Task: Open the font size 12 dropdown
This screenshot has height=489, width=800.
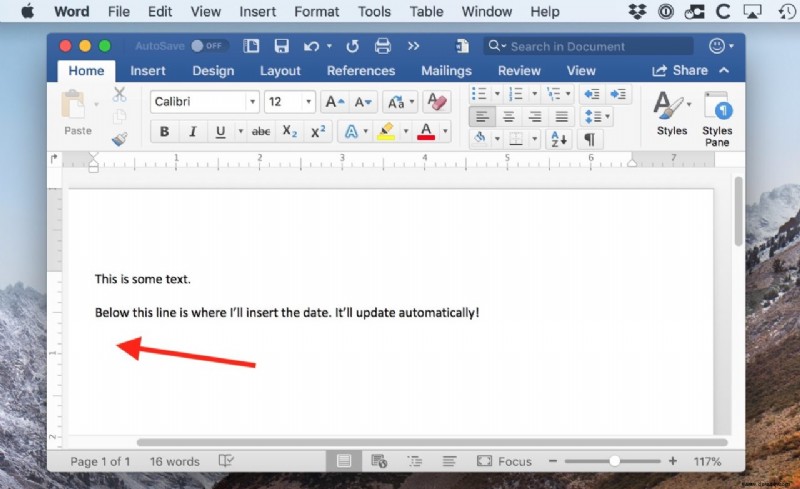Action: [x=308, y=102]
